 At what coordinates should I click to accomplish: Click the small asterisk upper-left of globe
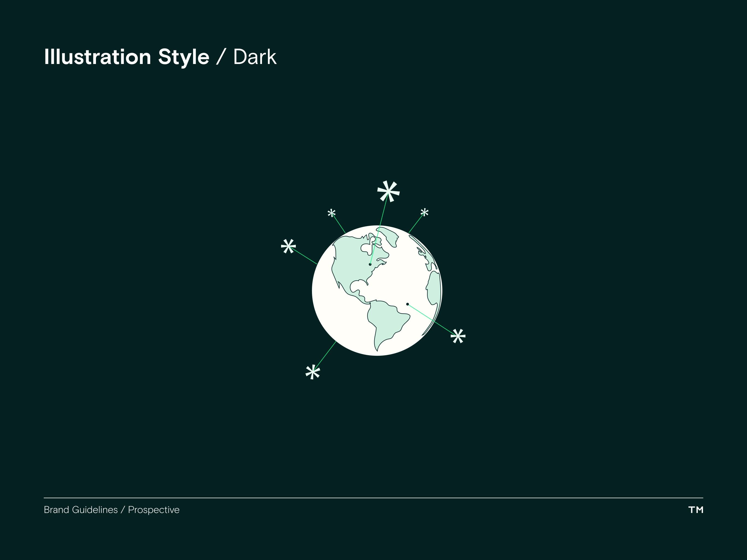(332, 213)
